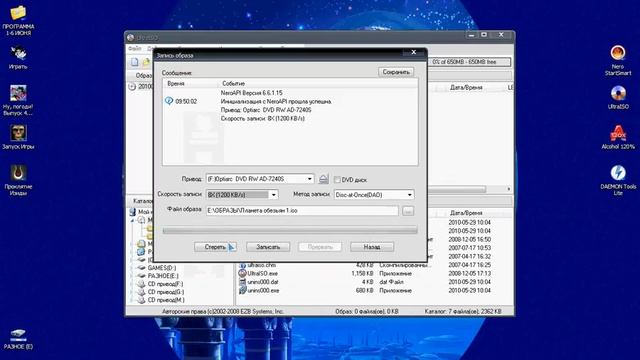Select the UltraISO.exe file icon in the list
The width and height of the screenshot is (640, 360).
pyautogui.click(x=242, y=273)
